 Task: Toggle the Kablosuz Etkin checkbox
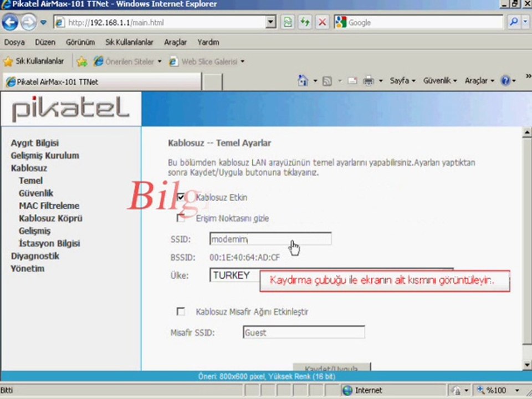[x=181, y=197]
